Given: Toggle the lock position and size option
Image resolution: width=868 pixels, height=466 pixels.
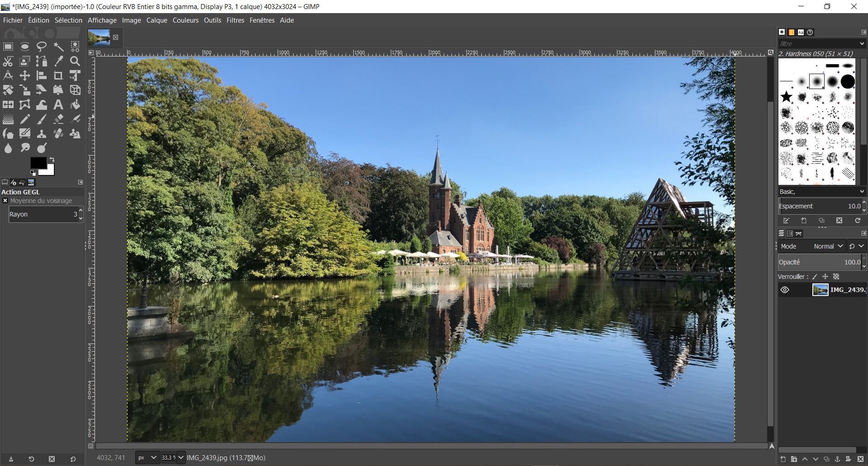Looking at the screenshot, I should pyautogui.click(x=825, y=277).
